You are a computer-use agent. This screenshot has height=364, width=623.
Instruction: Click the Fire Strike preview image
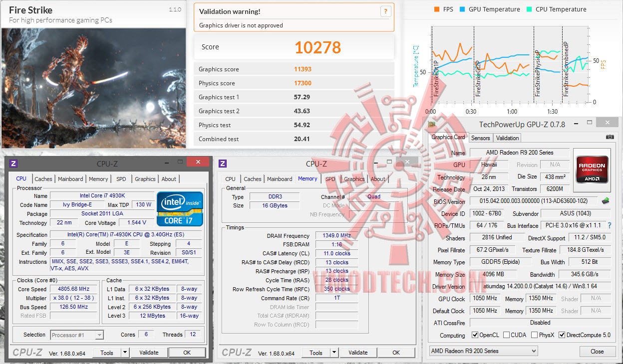93,88
